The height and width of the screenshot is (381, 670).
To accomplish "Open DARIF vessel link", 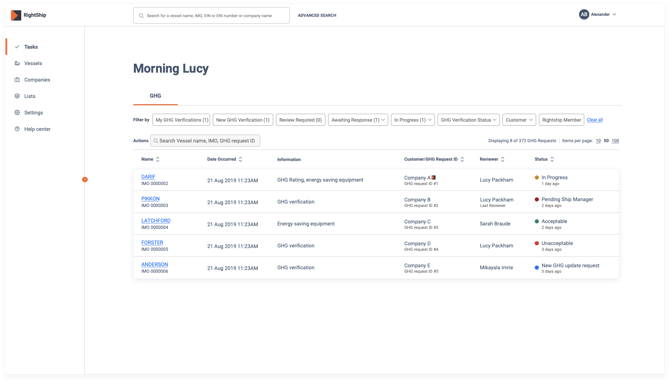I will click(148, 177).
